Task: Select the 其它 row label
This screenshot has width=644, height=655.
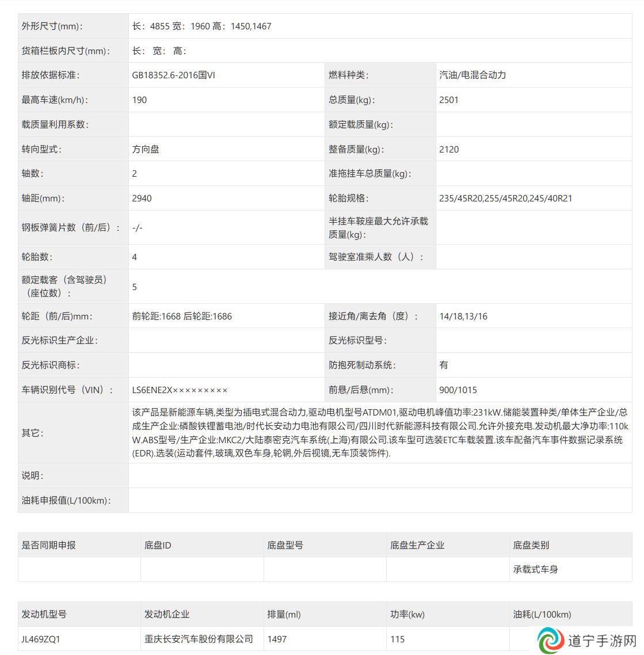Action: [x=33, y=433]
